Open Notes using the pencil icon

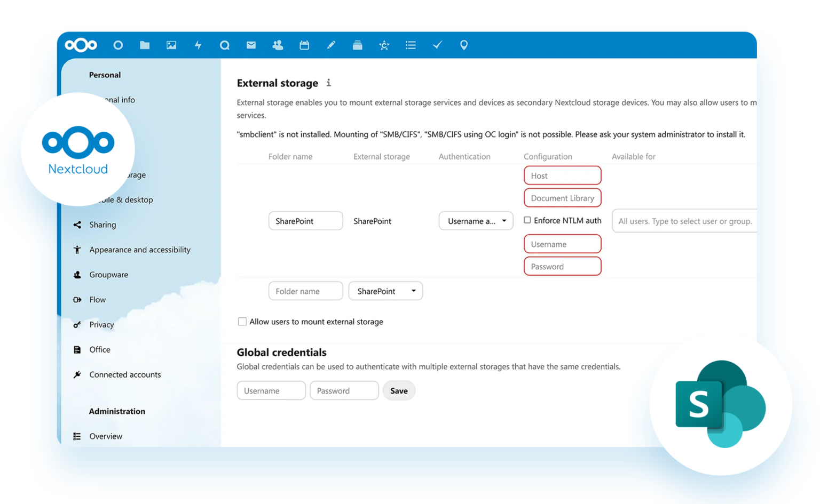click(331, 45)
